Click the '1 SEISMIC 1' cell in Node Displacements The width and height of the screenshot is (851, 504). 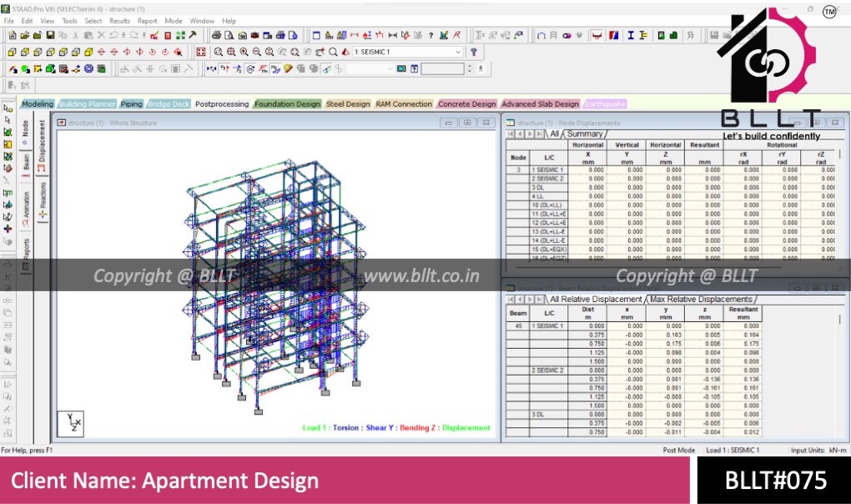[549, 170]
